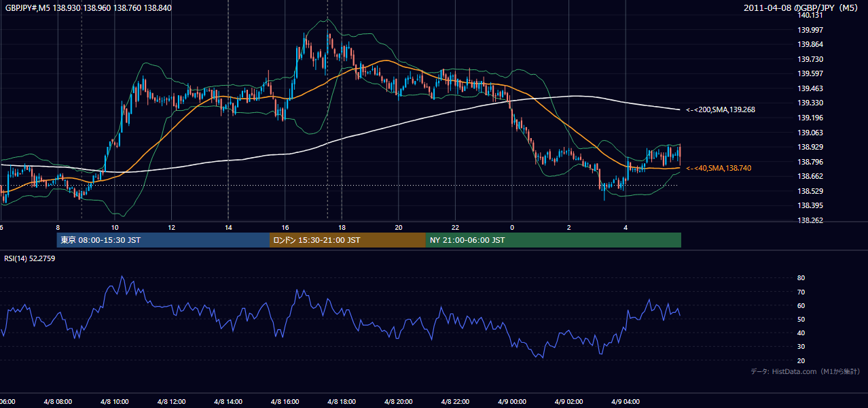Select the Tokyo 08:00-15:30 JST session bar
Screen dimensions: 868x408
point(163,240)
